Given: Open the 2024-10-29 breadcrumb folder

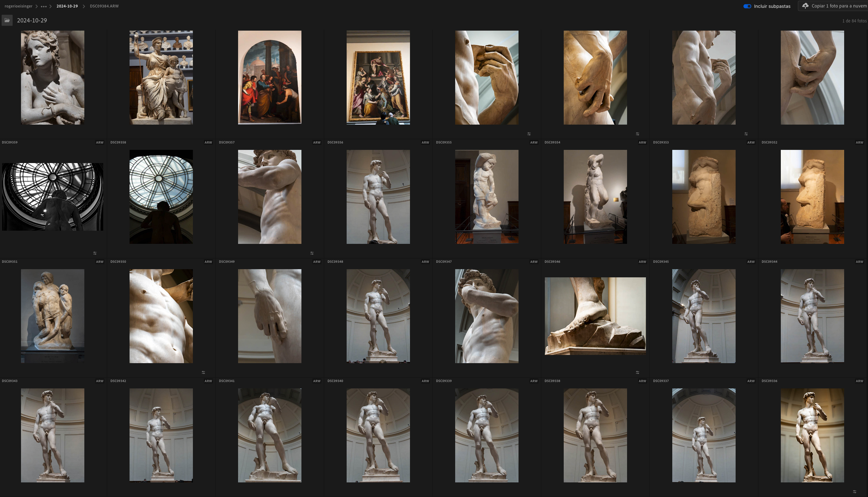Looking at the screenshot, I should click(67, 6).
